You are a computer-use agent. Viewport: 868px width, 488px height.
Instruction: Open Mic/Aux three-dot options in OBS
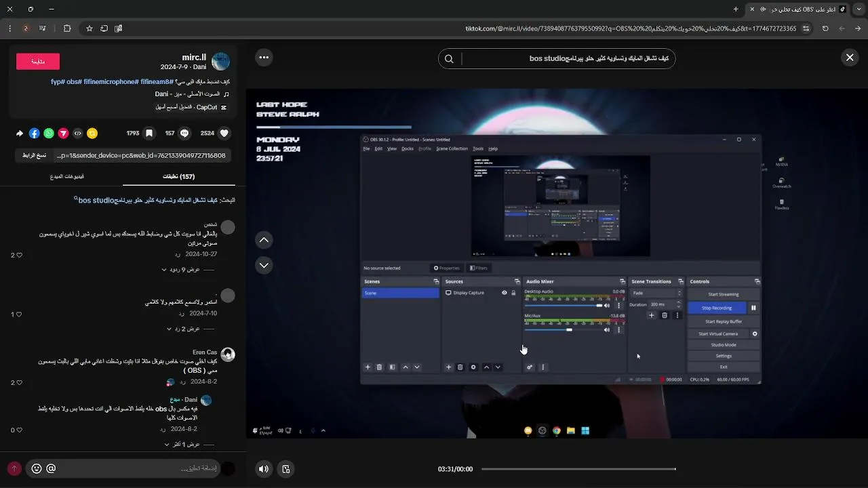tap(618, 330)
